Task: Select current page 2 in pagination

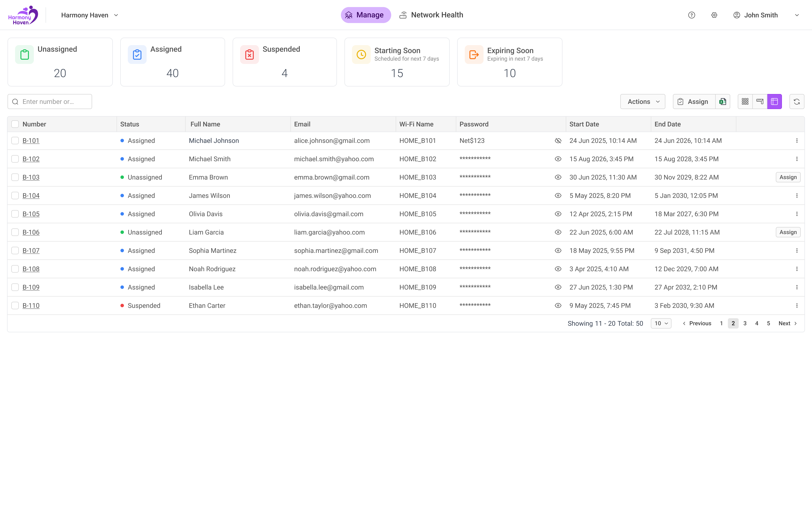Action: (x=733, y=324)
